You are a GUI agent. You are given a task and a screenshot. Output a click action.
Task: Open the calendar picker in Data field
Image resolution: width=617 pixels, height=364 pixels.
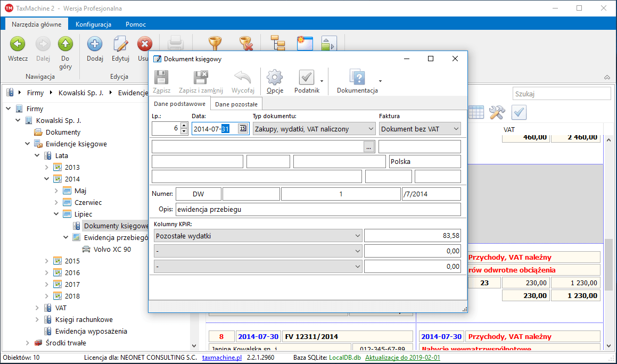tap(243, 129)
